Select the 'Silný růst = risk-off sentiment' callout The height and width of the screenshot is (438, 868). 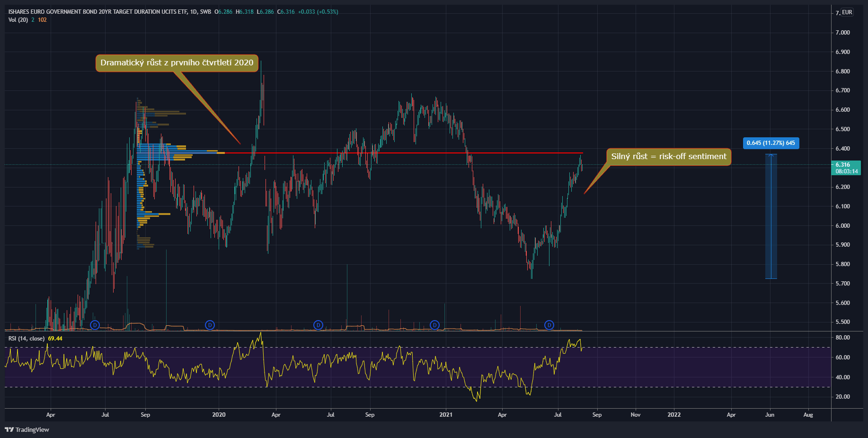(x=668, y=157)
